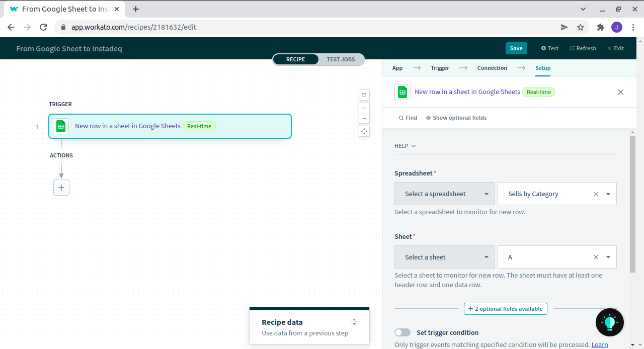Exit the recipe editor

click(x=615, y=48)
